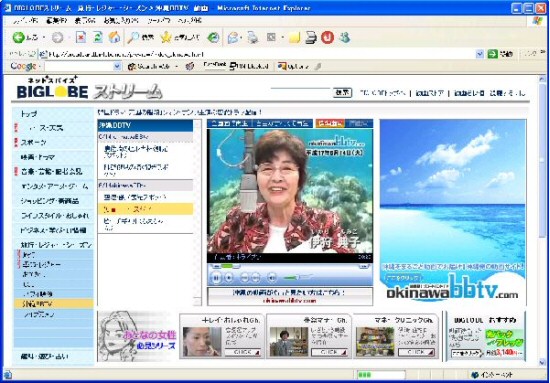
Task: Click the page vertical scrollbar
Action: (542, 220)
